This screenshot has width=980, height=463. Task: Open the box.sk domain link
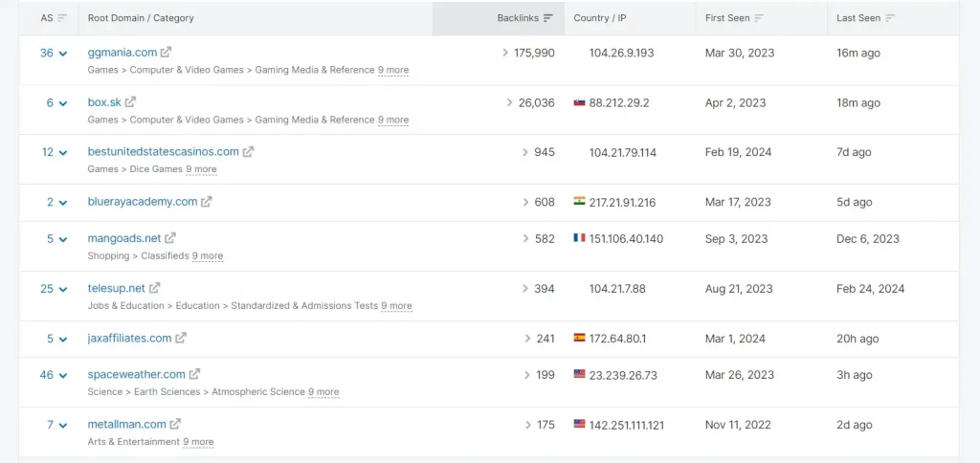coord(104,102)
